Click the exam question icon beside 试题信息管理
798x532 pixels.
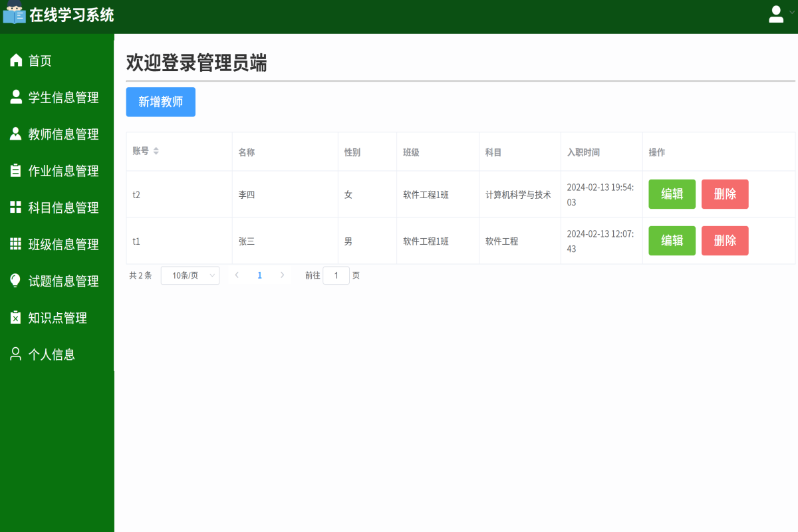click(x=15, y=281)
